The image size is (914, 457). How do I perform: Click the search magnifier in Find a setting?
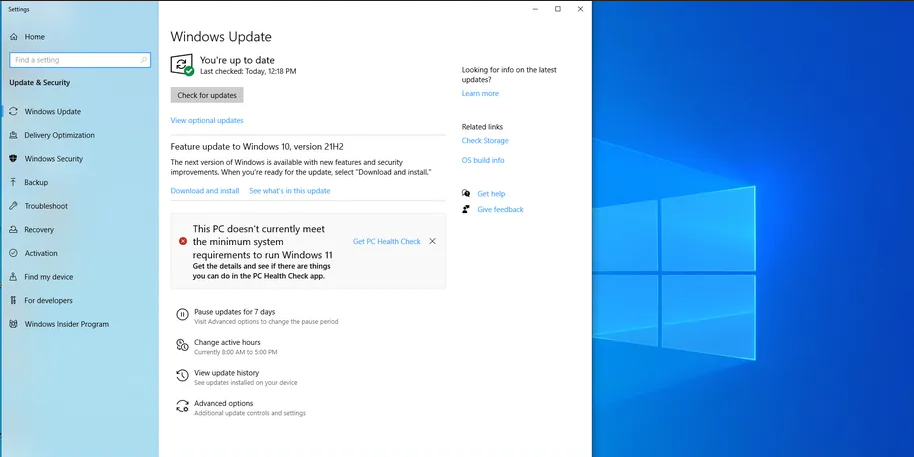click(x=143, y=60)
